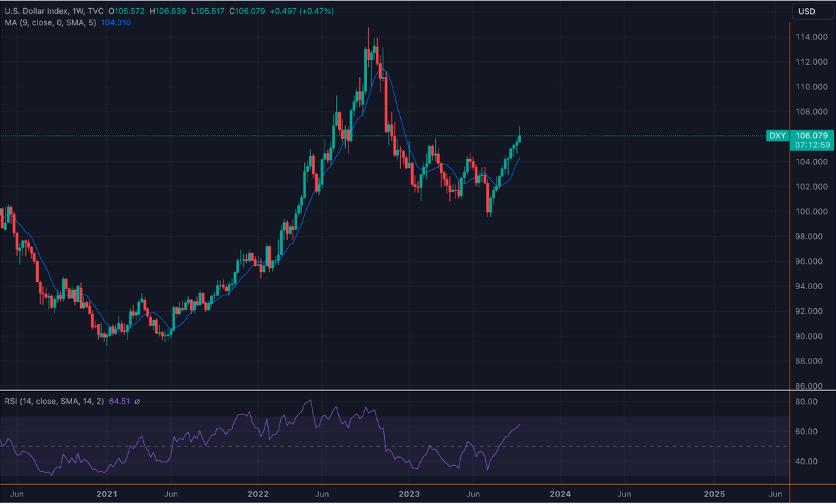Viewport: 836px width, 504px height.
Task: Click the DXY price line label
Action: point(777,136)
